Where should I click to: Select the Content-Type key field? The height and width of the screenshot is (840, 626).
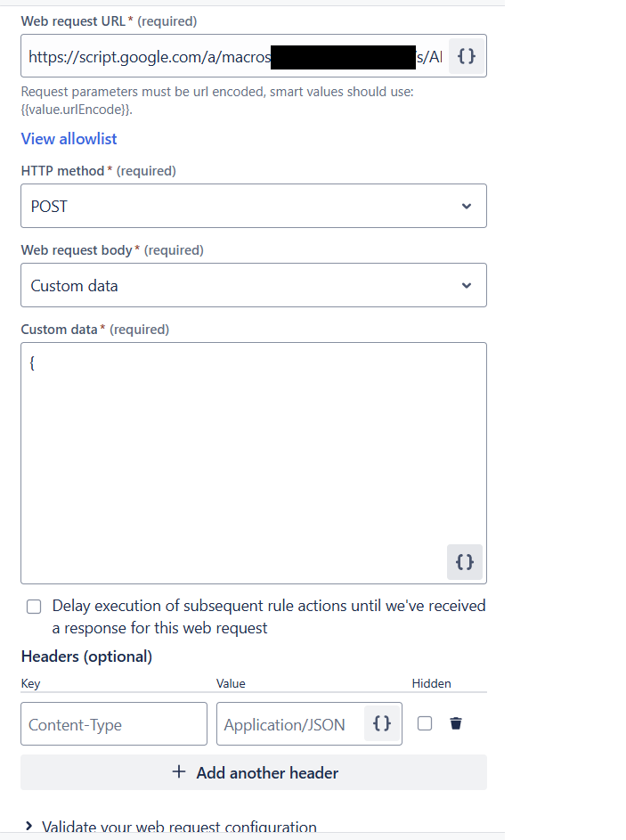point(113,723)
